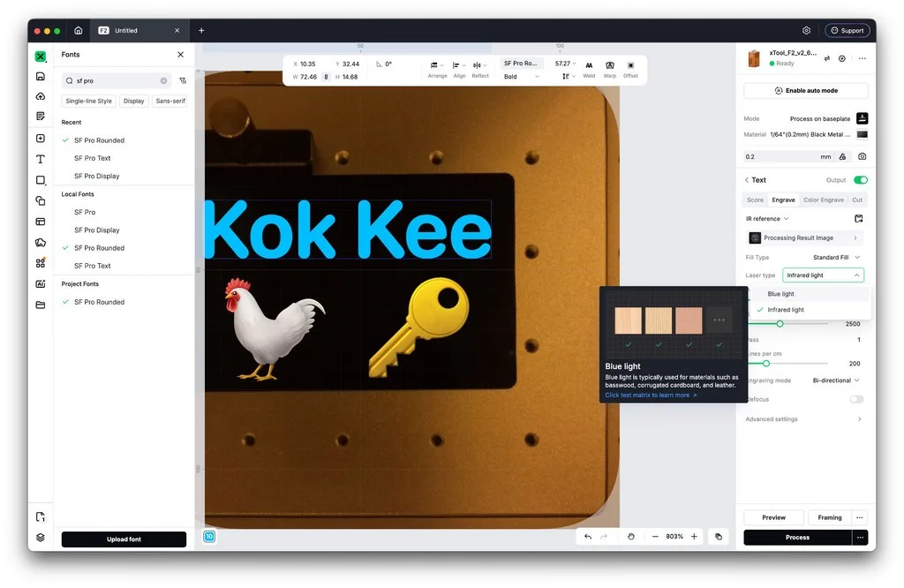Toggle the Output switch for Text
This screenshot has width=904, height=588.
[860, 180]
